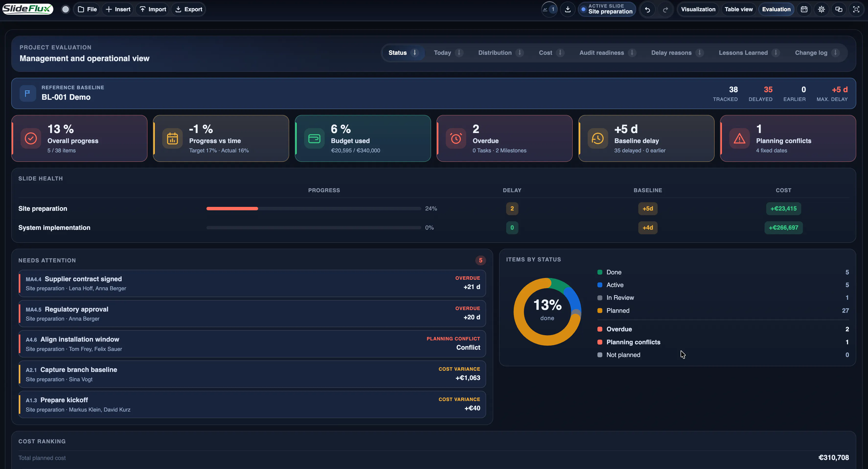Screen dimensions: 868x469
Task: Open the Change log tab
Action: point(817,53)
